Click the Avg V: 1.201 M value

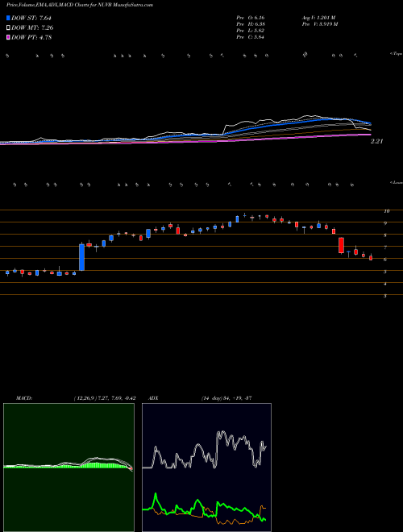[318, 18]
